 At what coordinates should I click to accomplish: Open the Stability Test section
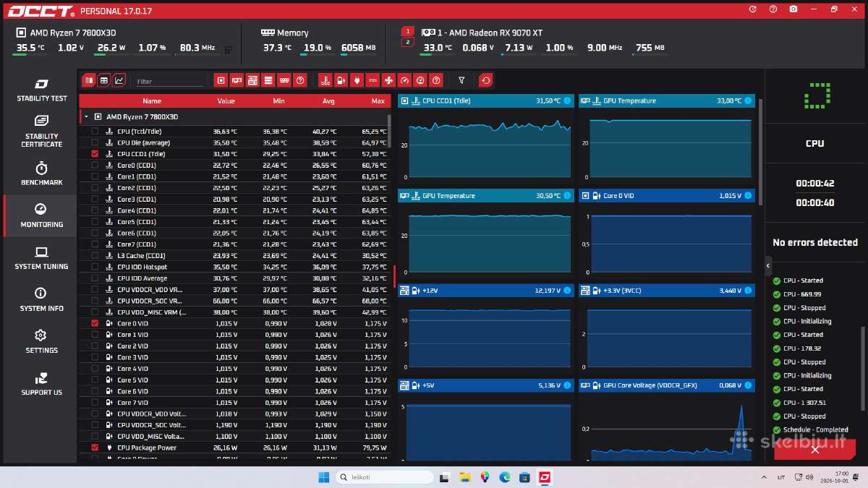click(x=42, y=89)
